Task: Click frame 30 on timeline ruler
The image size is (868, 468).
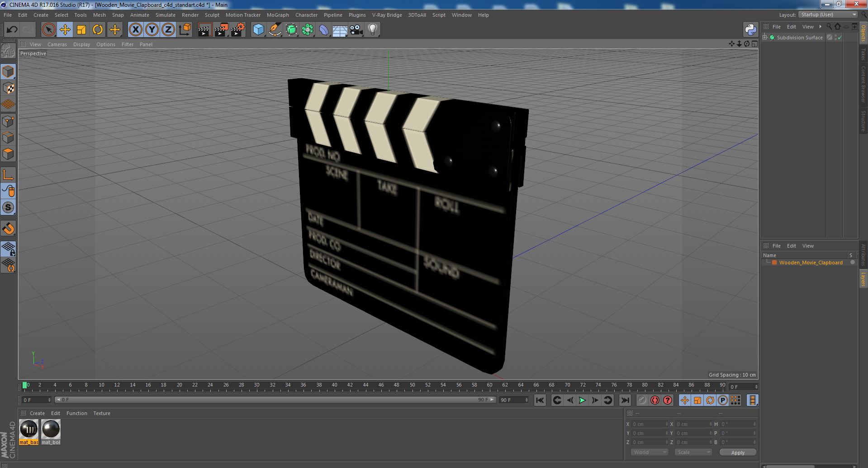Action: [256, 385]
